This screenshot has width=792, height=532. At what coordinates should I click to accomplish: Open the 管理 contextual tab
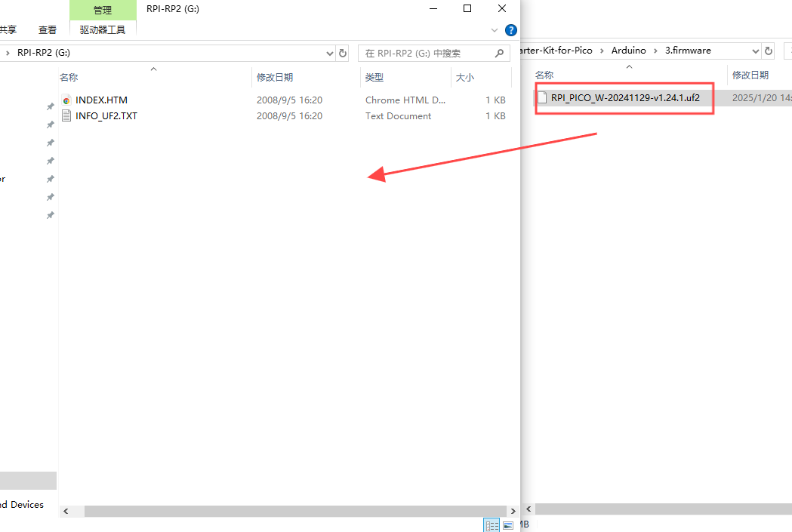pos(103,10)
